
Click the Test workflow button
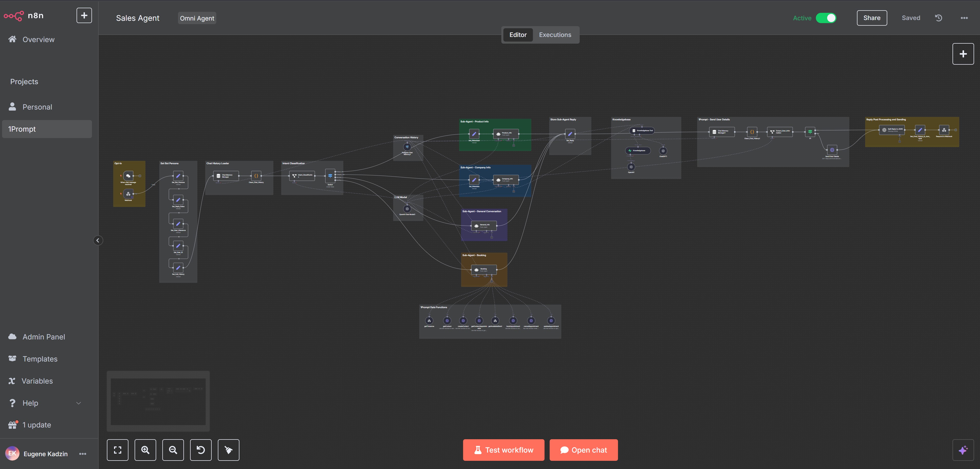(504, 450)
